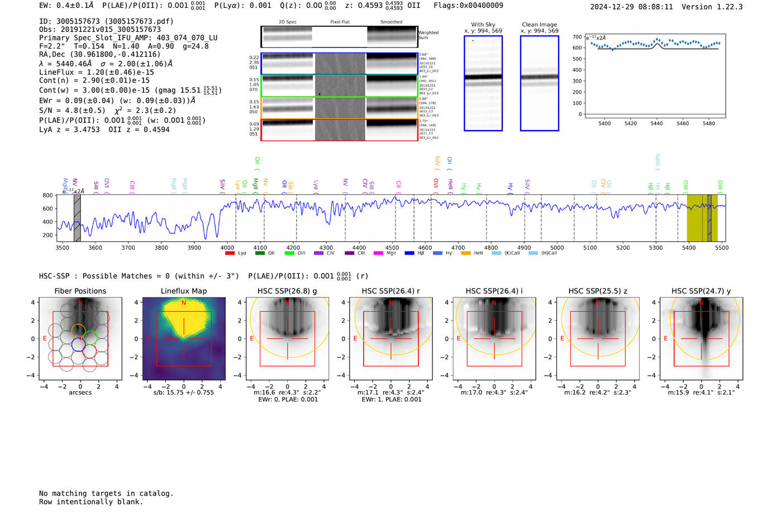Click the blue Hβ legend swatch
The height and width of the screenshot is (532, 782).
[x=409, y=253]
